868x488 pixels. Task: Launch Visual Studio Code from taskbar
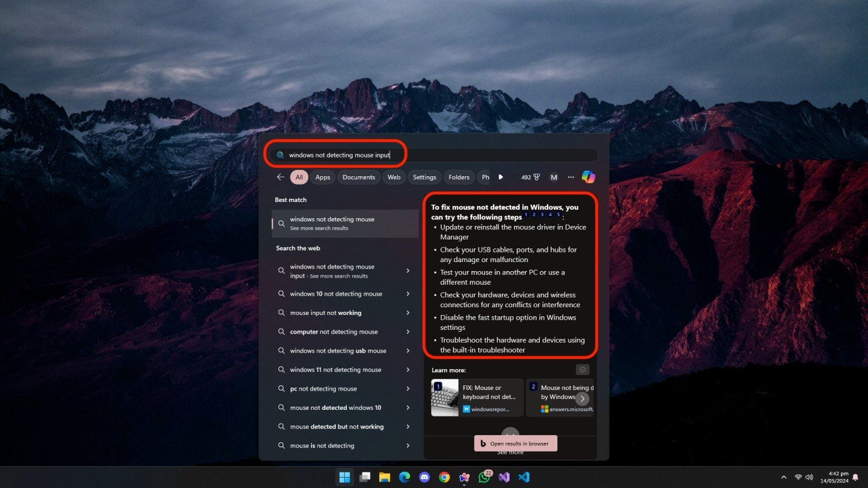coord(524,477)
